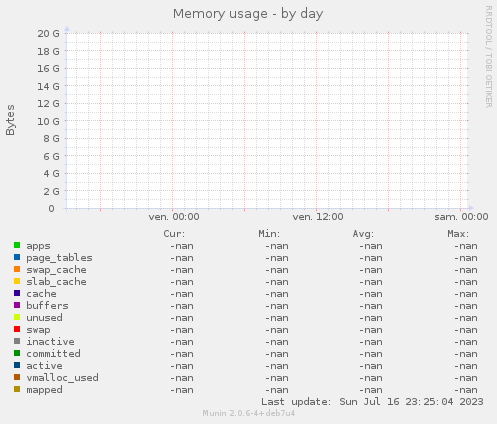Viewport: 497px width, 424px height.
Task: Click the Last update timestamp text
Action: (x=372, y=402)
